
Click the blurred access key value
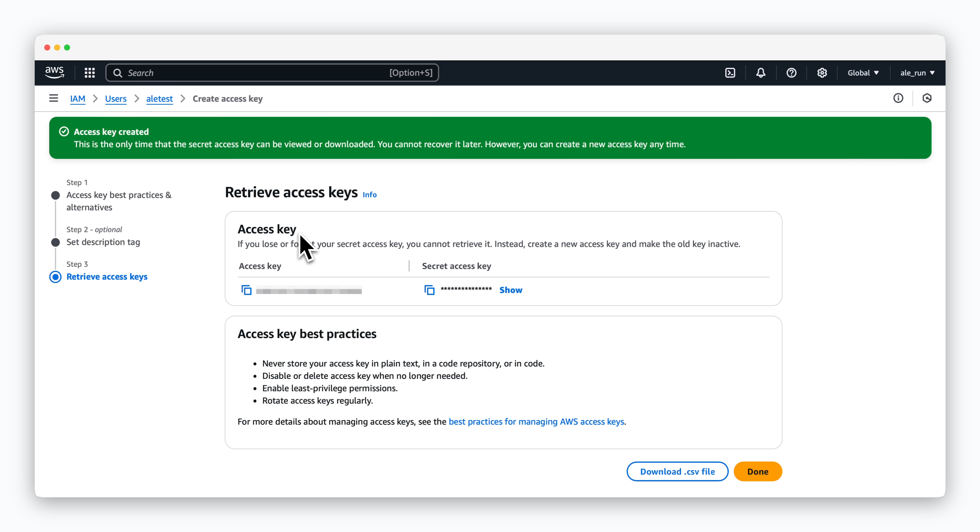309,291
